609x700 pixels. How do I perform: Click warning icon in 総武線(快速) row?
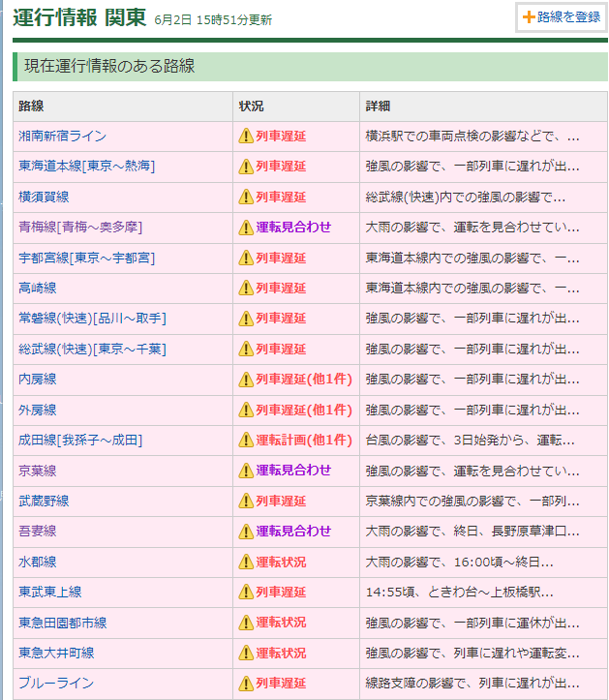point(246,350)
